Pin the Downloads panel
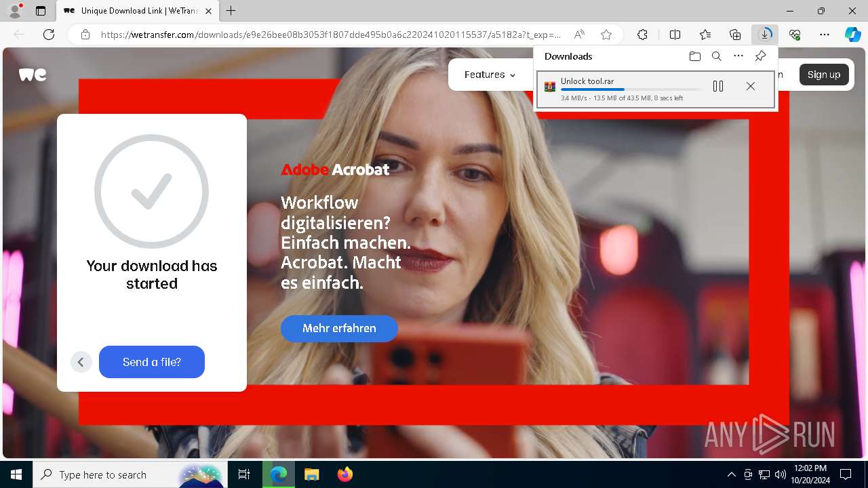Screen dimensions: 868x488 [761, 56]
